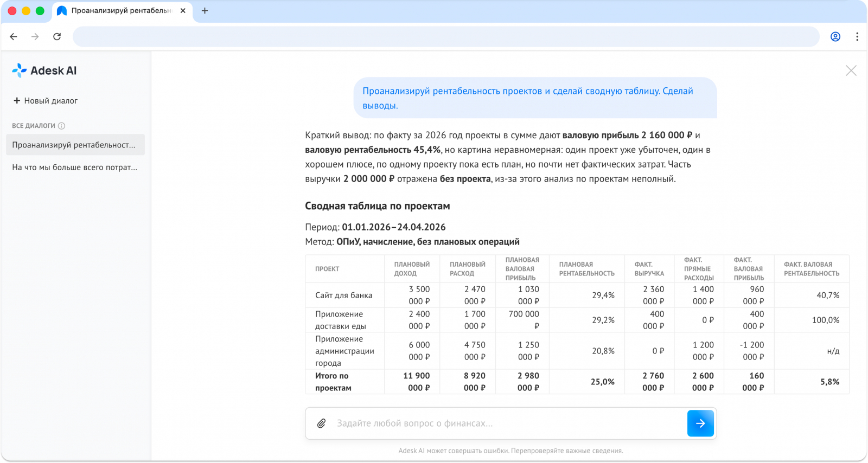Click the ПЛАНОВЫЙ ДОХОД column header

click(x=412, y=269)
